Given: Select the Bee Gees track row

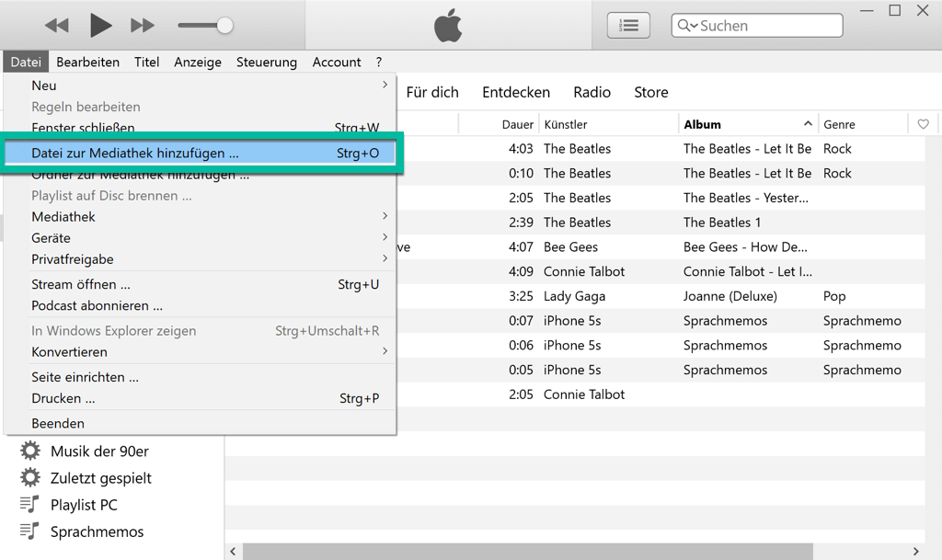Looking at the screenshot, I should coord(661,246).
